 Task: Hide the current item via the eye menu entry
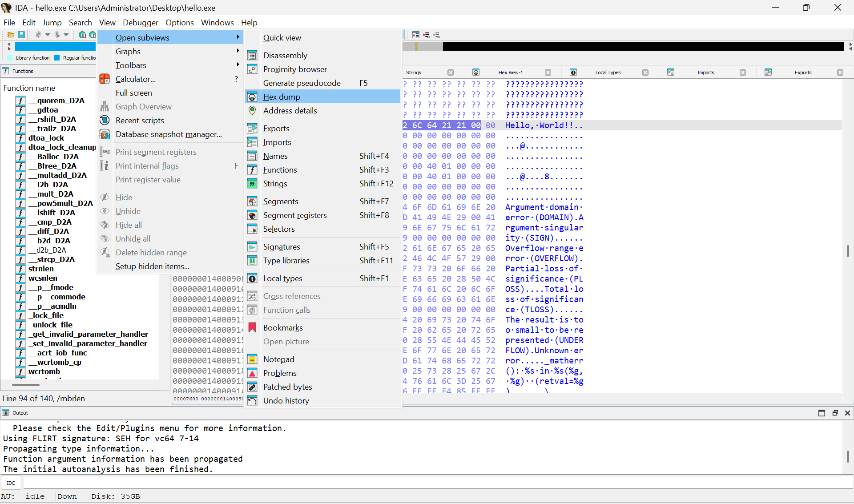(x=123, y=197)
